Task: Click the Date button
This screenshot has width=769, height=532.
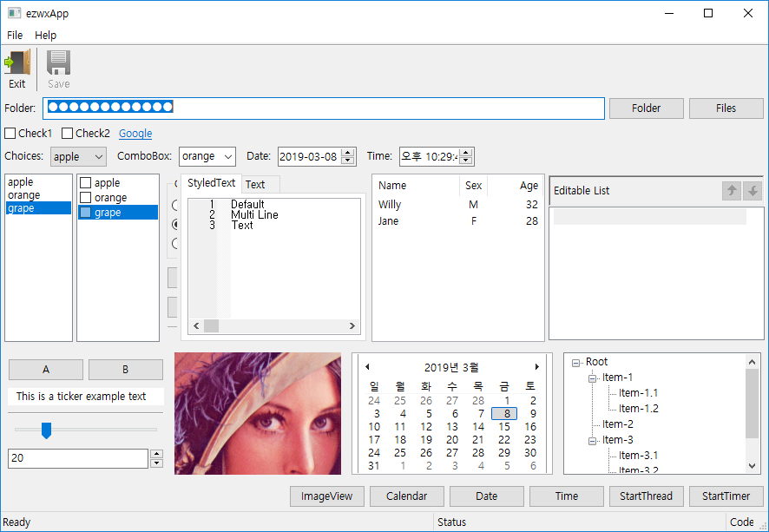Action: tap(487, 496)
